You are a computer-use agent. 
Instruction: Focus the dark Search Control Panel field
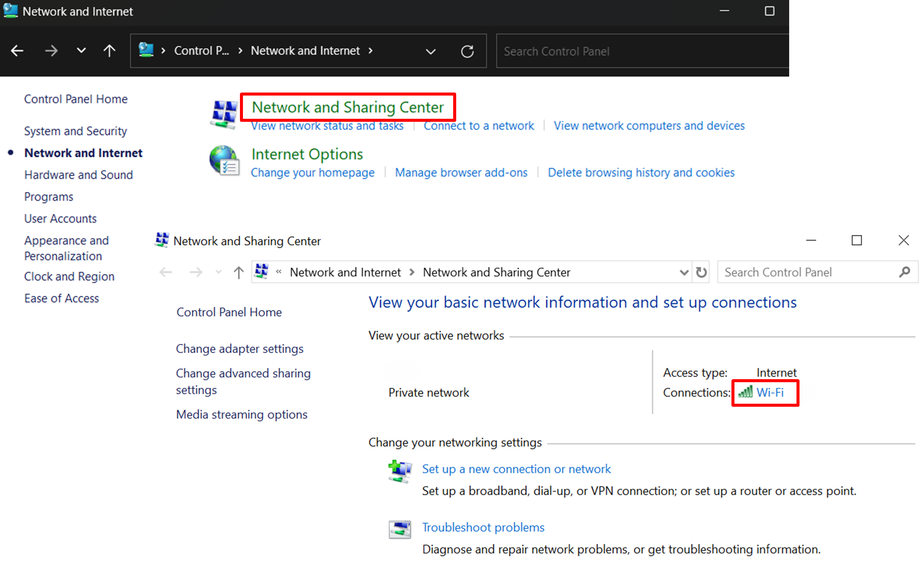642,51
